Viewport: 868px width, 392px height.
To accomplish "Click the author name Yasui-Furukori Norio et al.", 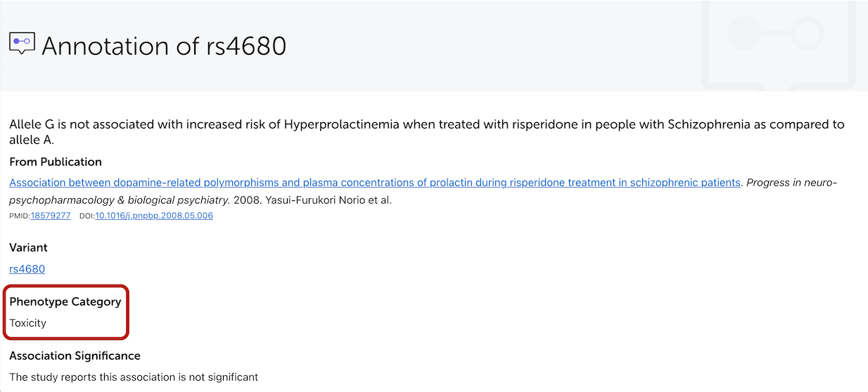I will pyautogui.click(x=327, y=200).
